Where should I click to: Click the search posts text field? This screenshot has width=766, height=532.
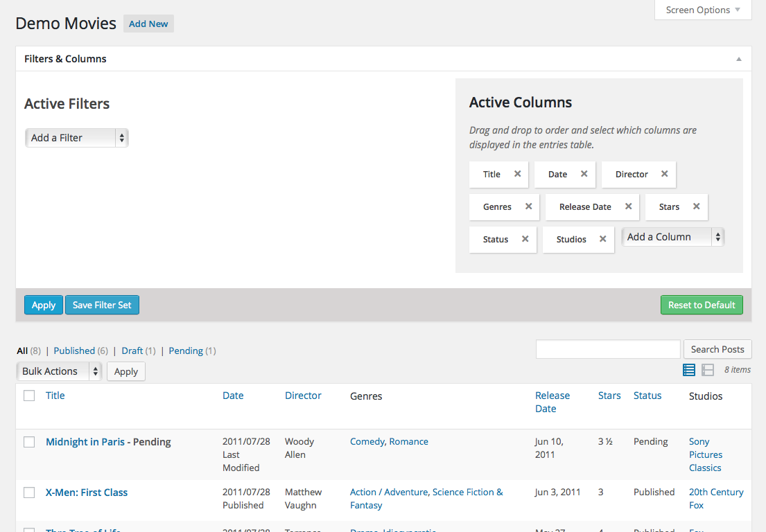pyautogui.click(x=608, y=349)
